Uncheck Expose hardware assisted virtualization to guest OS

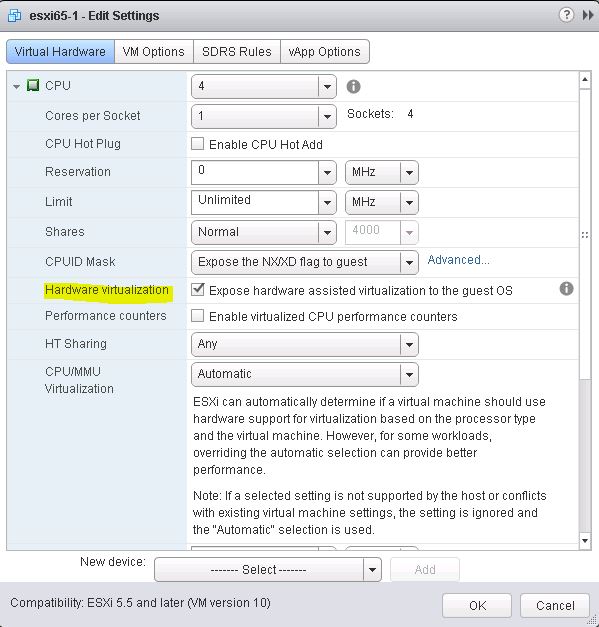pos(198,290)
